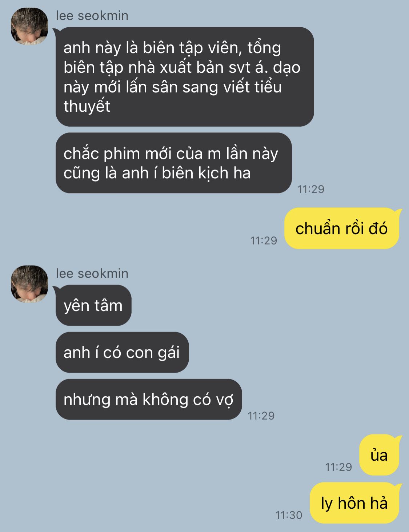Click the word 'thuyết' in the first bubble

tap(87, 107)
